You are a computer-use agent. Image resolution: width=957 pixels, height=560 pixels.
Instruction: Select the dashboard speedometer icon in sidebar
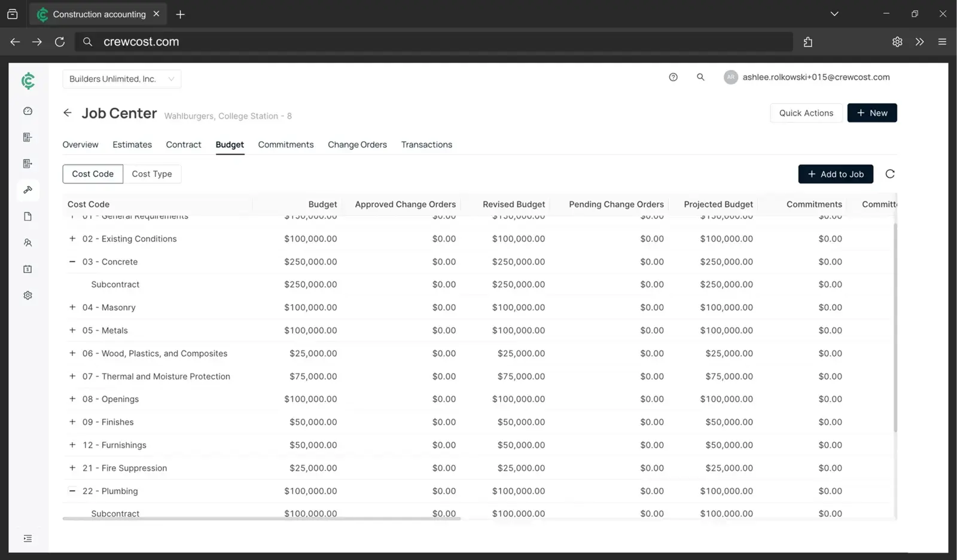(28, 111)
